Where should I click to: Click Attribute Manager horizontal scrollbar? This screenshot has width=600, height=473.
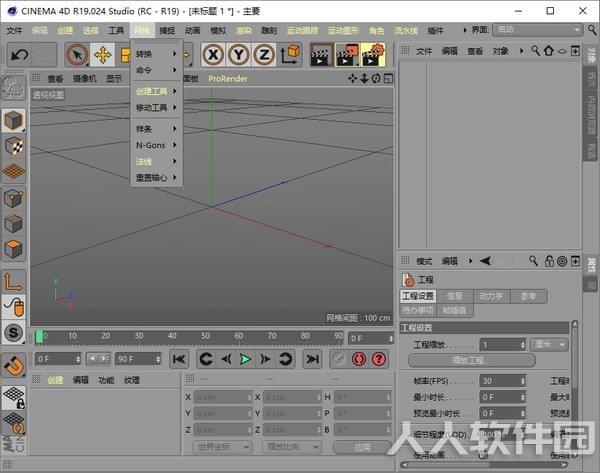point(484,464)
